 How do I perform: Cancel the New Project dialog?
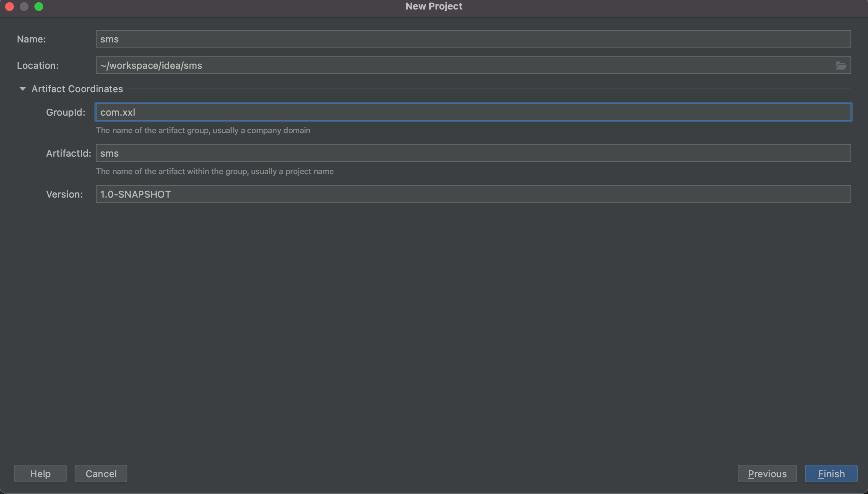101,474
